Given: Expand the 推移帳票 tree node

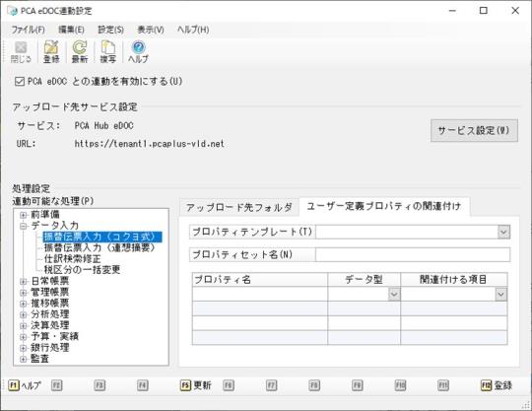Looking at the screenshot, I should point(23,304).
